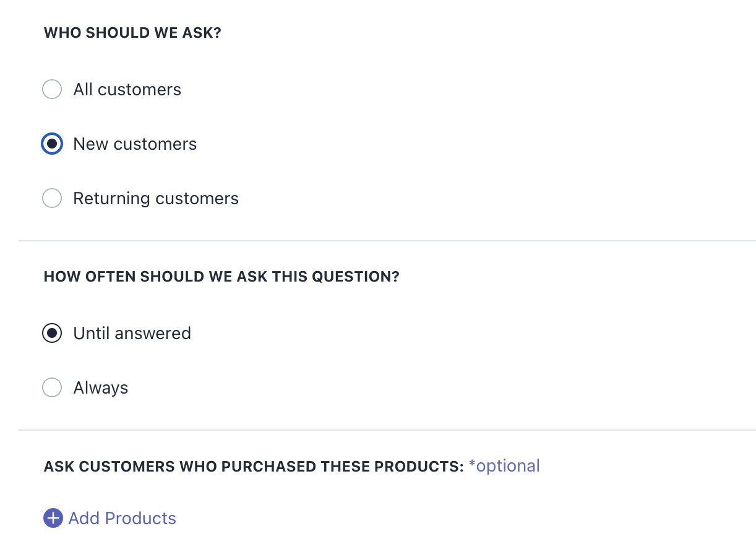756x552 pixels.
Task: Choose the New customers radio option
Action: pos(52,144)
